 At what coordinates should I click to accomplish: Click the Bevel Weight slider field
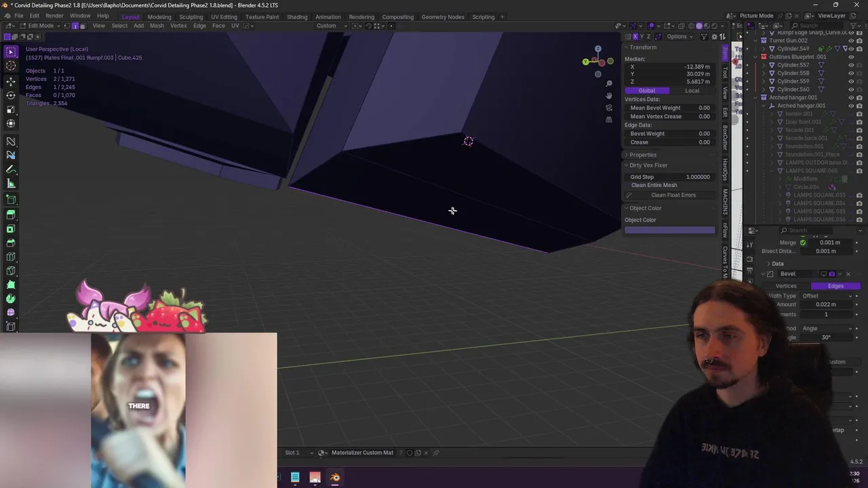click(669, 134)
